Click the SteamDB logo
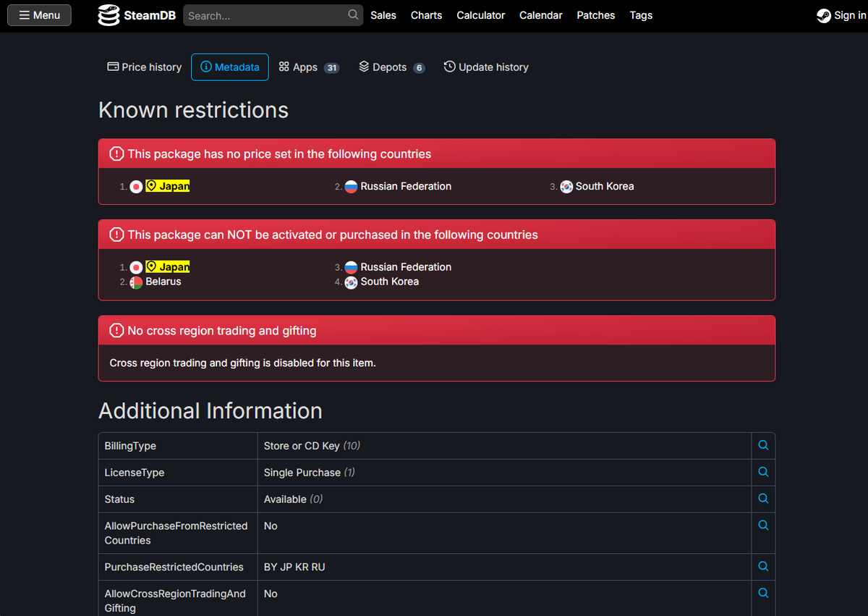Viewport: 868px width, 616px height. pyautogui.click(x=137, y=15)
